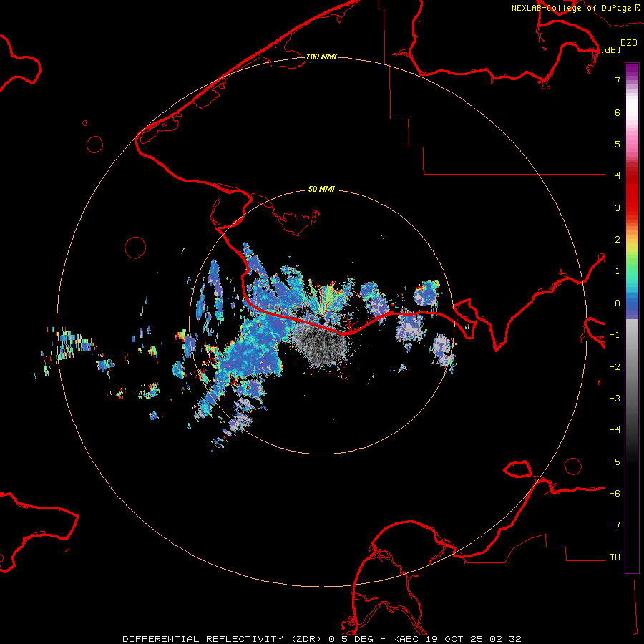Click the 02:32 timestamp

click(x=506, y=639)
